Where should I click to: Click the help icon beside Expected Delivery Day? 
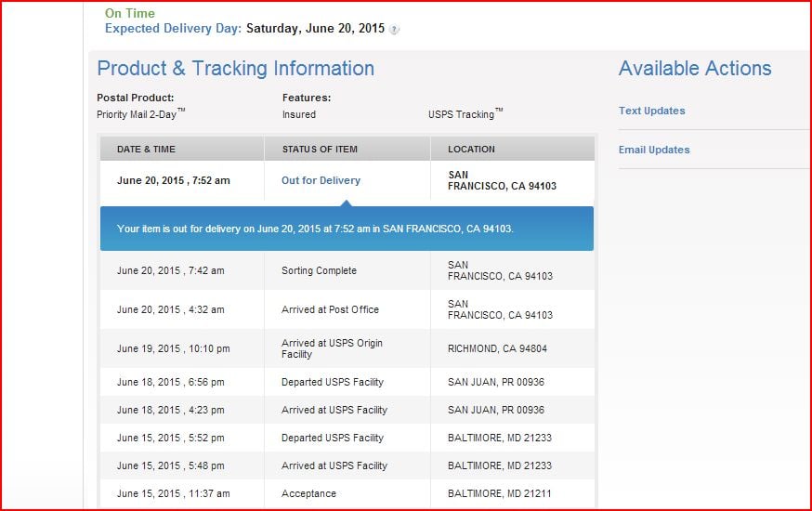[x=395, y=30]
